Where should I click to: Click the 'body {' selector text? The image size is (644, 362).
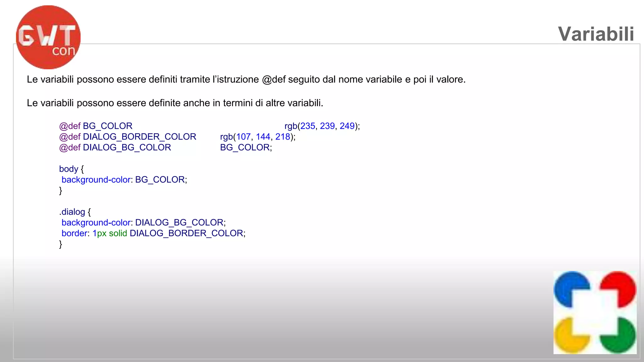click(71, 169)
